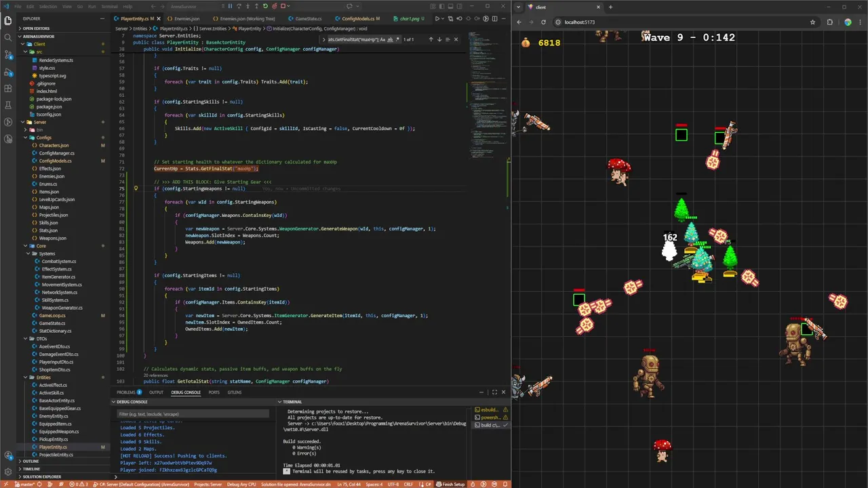Screen dimensions: 868x488
Task: Change the CRLF line ending setting
Action: pyautogui.click(x=408, y=484)
